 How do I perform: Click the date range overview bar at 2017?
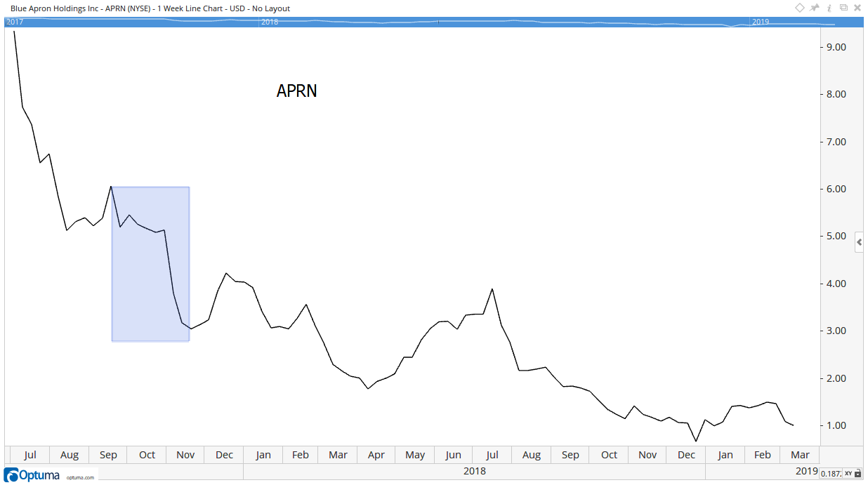[14, 22]
